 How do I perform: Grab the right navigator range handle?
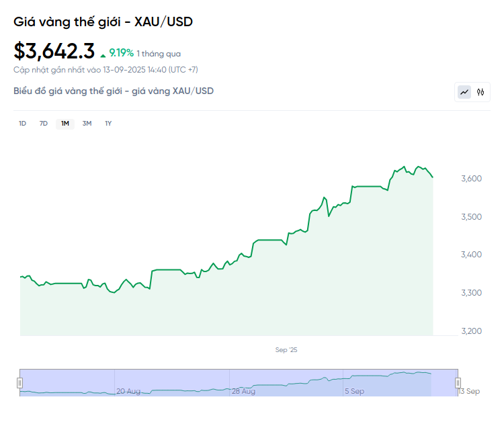(x=458, y=382)
